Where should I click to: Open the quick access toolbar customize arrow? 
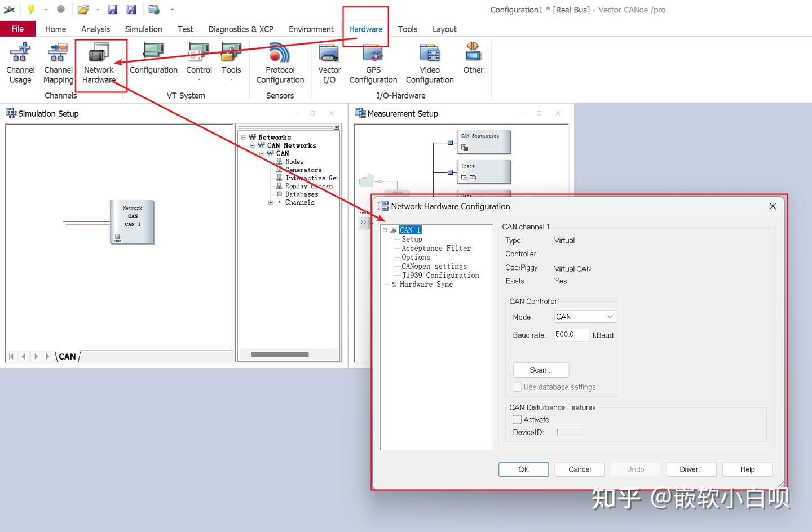click(x=173, y=9)
